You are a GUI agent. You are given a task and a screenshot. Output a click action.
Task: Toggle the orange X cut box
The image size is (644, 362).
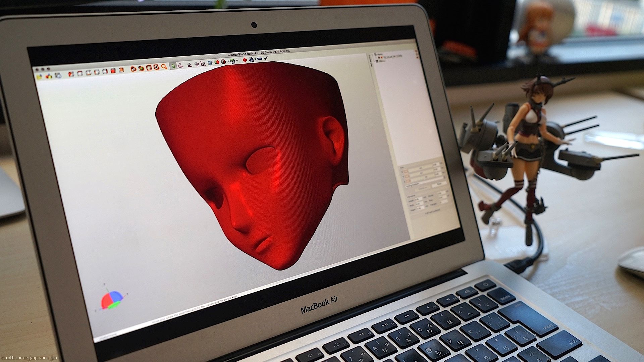click(x=406, y=171)
